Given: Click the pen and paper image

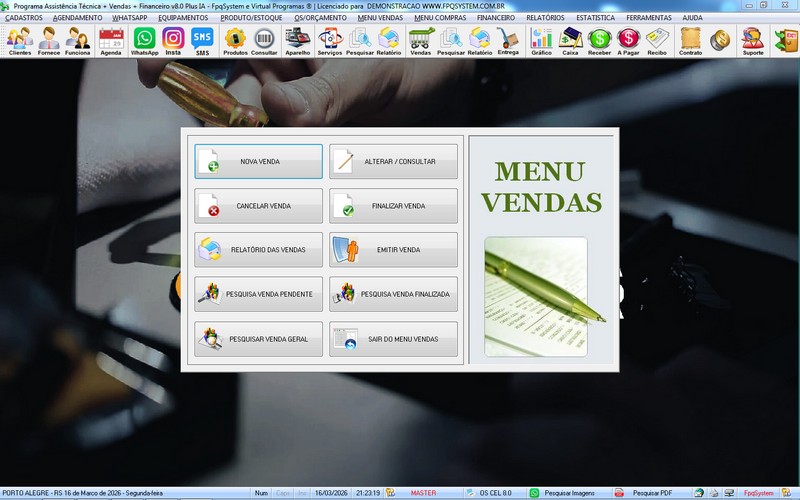Looking at the screenshot, I should click(535, 297).
